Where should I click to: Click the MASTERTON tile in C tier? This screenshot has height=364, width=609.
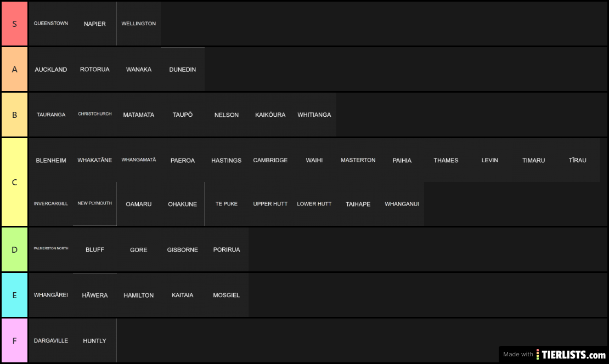[x=358, y=160]
